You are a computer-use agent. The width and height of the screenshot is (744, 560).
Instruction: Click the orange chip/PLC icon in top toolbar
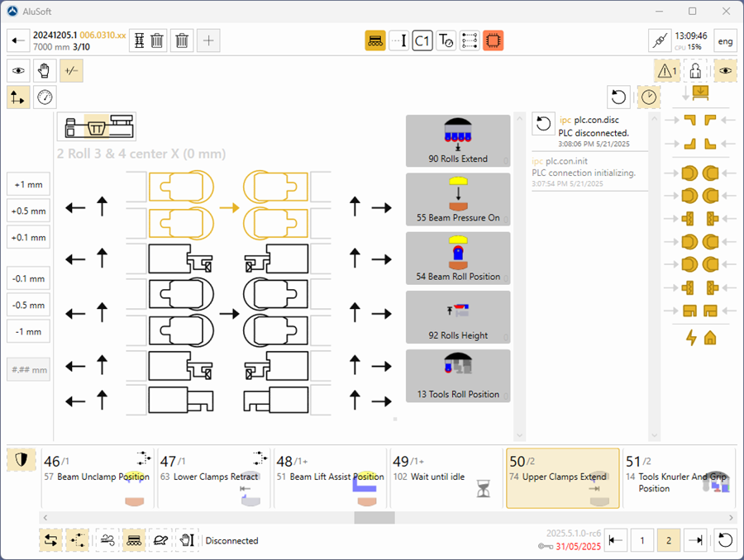[494, 40]
